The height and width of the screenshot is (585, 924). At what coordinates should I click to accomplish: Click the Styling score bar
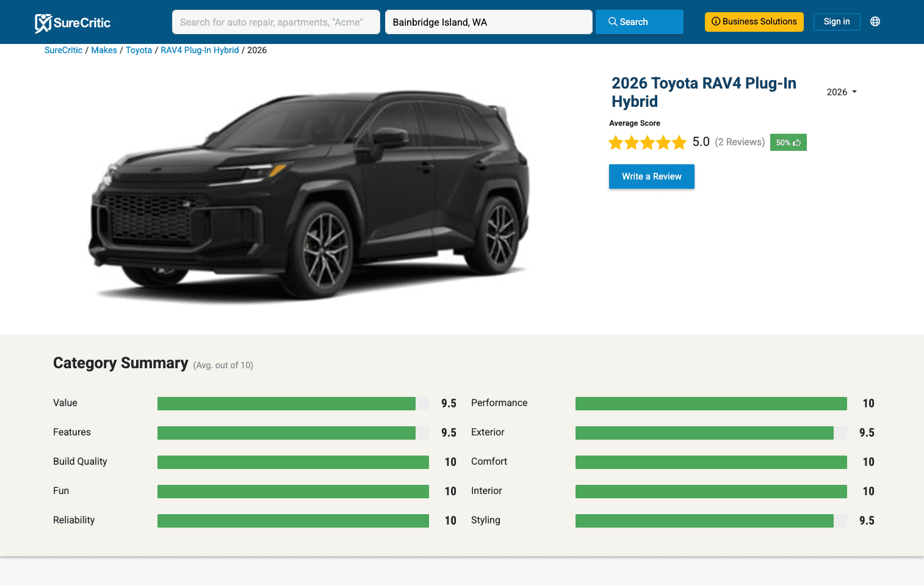click(711, 521)
